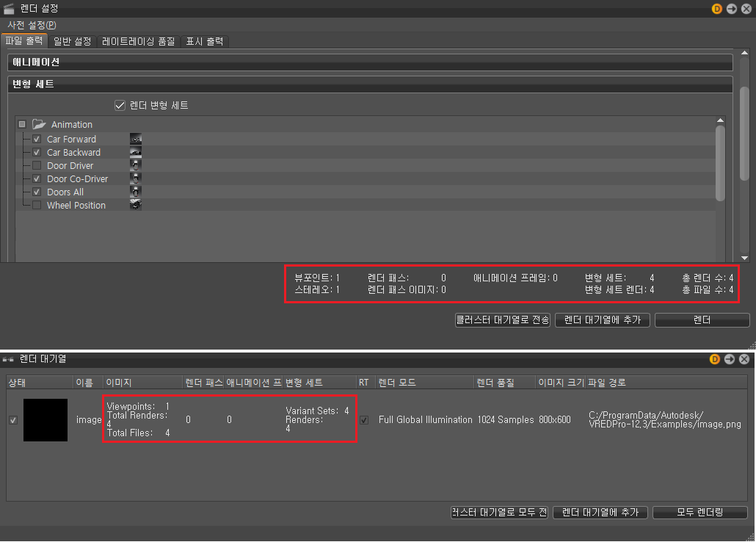Uncheck the Car Forward variant set
Screen dimensions: 756x542
coord(37,139)
